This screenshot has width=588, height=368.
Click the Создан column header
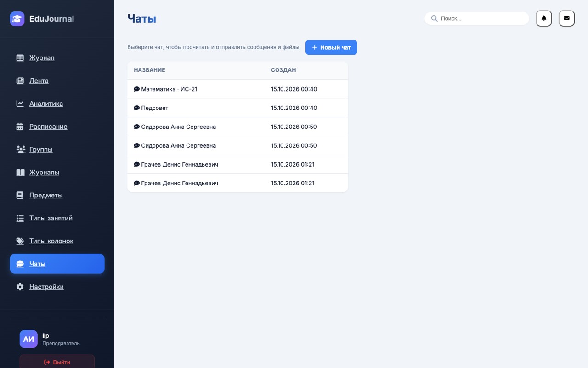tap(283, 70)
